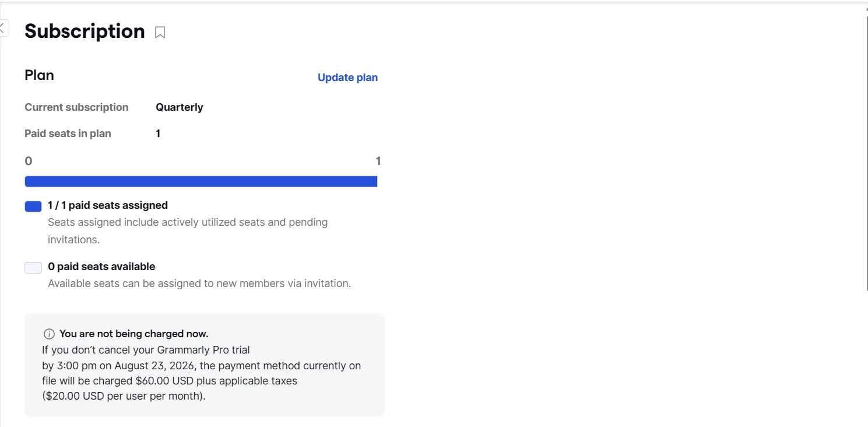The width and height of the screenshot is (868, 427).
Task: Click the info icon in the charge notice
Action: [x=49, y=334]
